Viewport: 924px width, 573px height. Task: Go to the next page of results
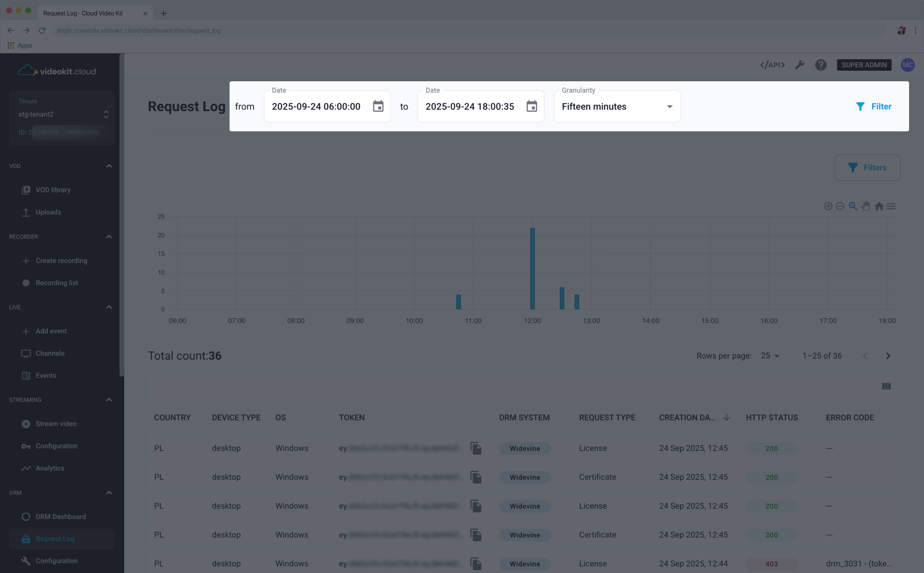click(x=888, y=356)
